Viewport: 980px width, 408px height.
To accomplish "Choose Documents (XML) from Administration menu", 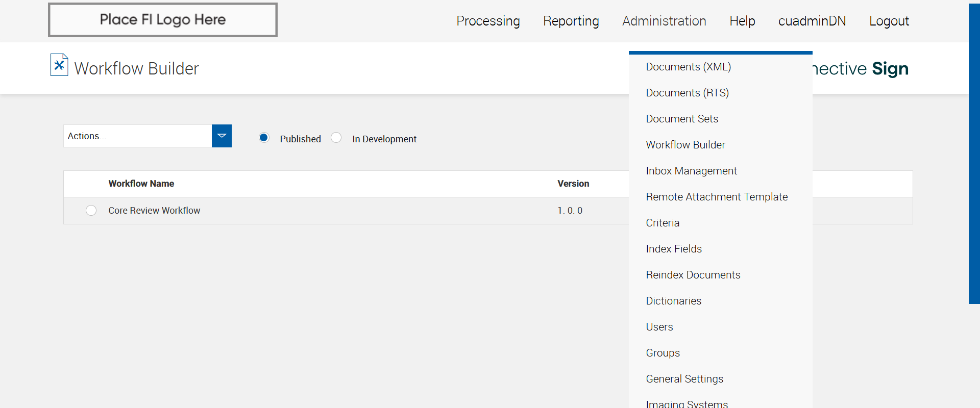I will (x=688, y=67).
